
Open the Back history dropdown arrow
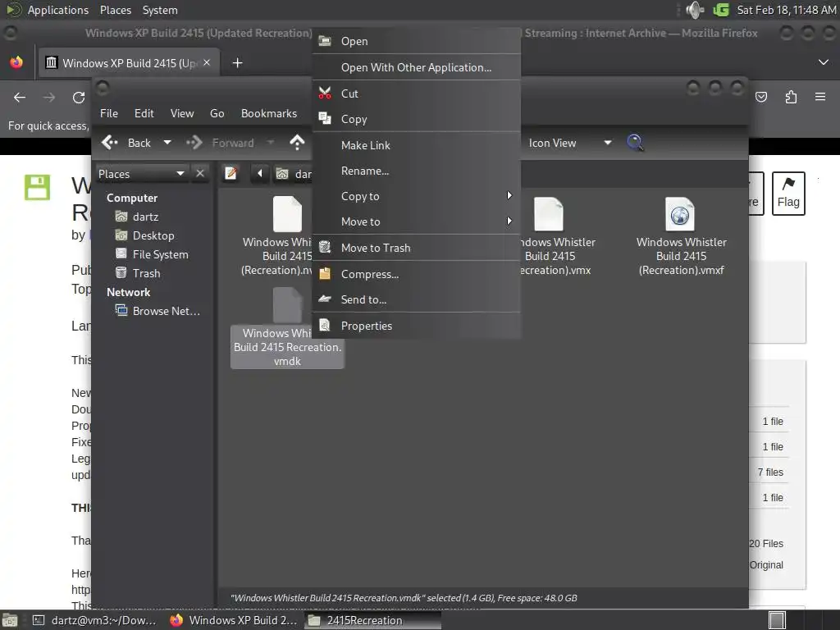point(167,143)
